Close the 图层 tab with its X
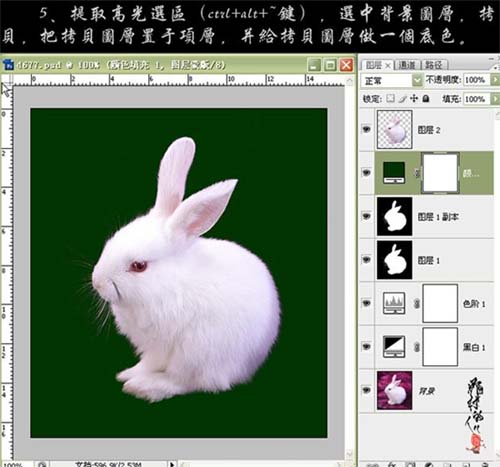The width and height of the screenshot is (500, 467). [x=388, y=66]
